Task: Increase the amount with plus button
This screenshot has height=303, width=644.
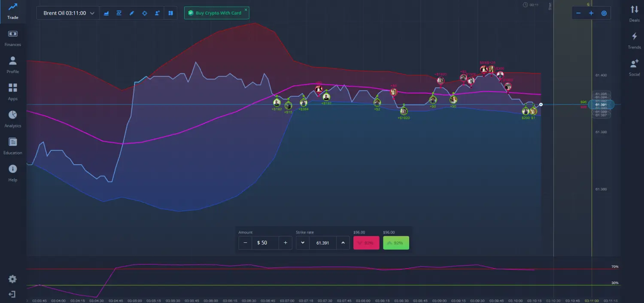Action: pos(286,243)
